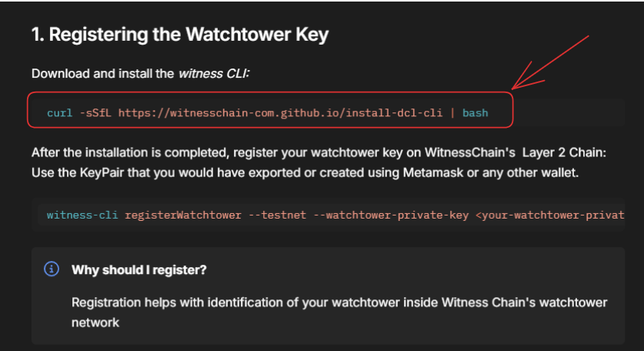Click "WitnessChain's" in the instructions paragraph
The width and height of the screenshot is (644, 351).
tap(470, 152)
